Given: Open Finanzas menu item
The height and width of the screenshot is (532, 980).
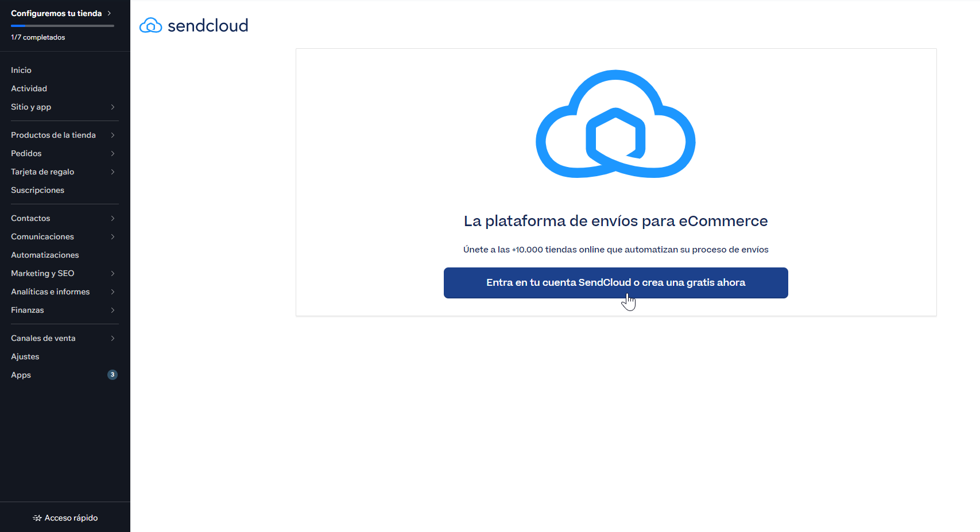Looking at the screenshot, I should click(x=28, y=310).
